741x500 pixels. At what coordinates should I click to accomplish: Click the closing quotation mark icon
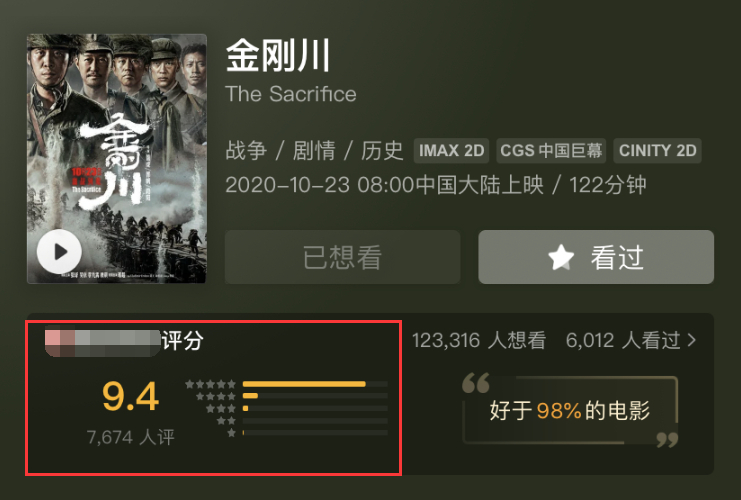666,438
